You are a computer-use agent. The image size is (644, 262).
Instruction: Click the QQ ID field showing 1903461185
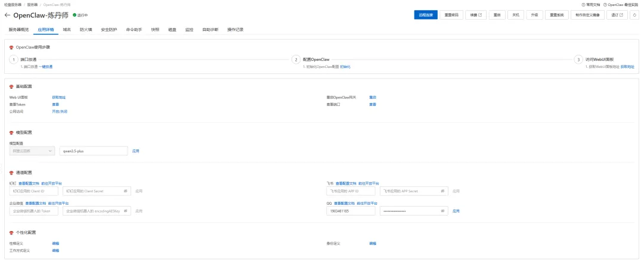pos(351,211)
